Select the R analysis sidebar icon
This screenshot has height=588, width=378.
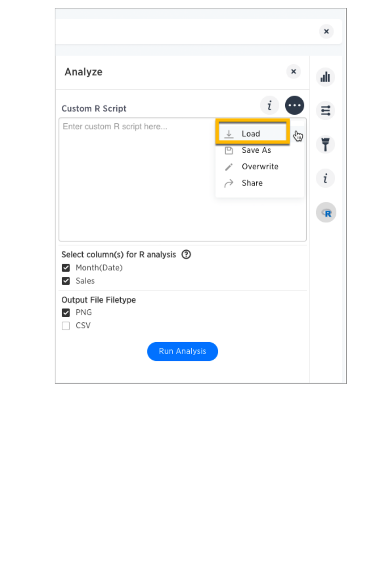click(x=326, y=213)
